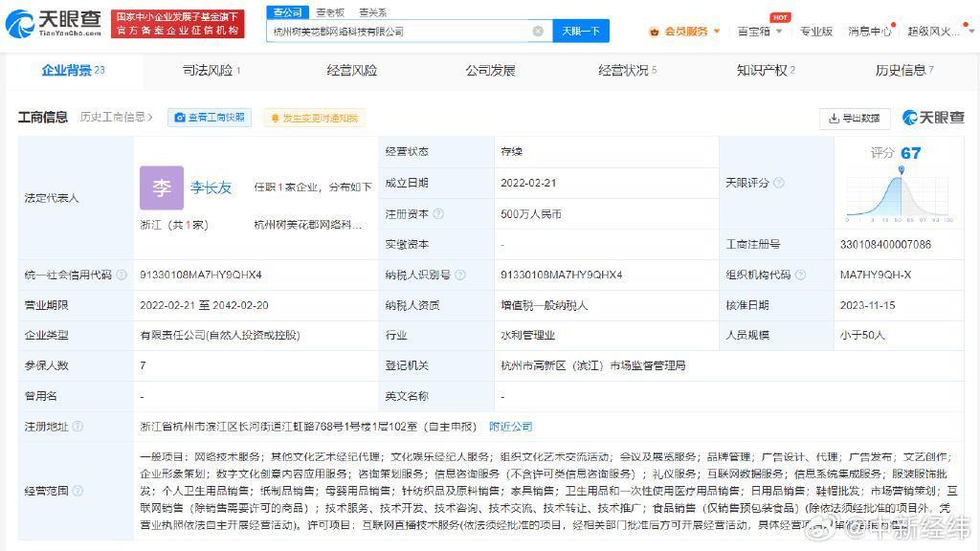The width and height of the screenshot is (980, 551).
Task: Expand the 超级风火轮 dropdown
Action: [969, 31]
